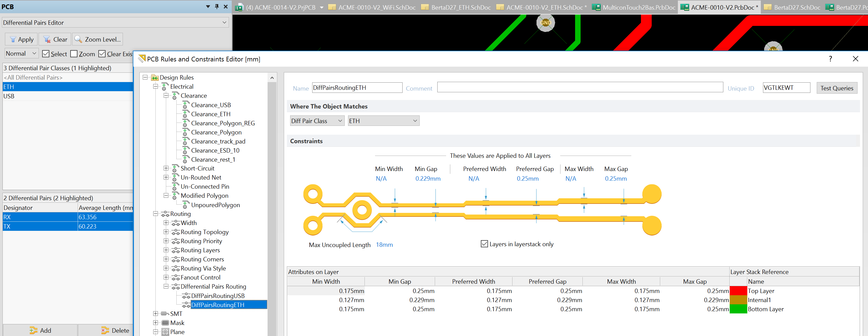Click the Clearance_Polygon_REG rule icon
This screenshot has width=868, height=336.
pos(185,123)
